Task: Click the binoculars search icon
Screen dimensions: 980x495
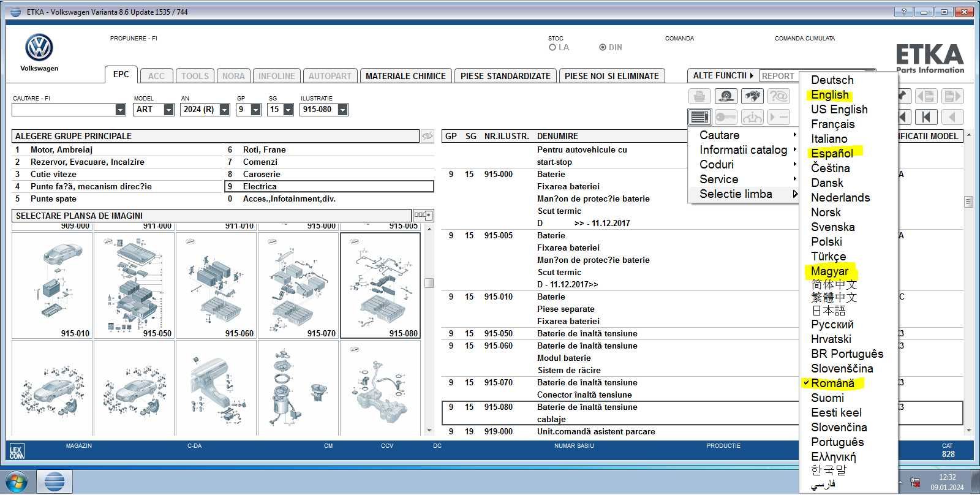Action: [752, 97]
